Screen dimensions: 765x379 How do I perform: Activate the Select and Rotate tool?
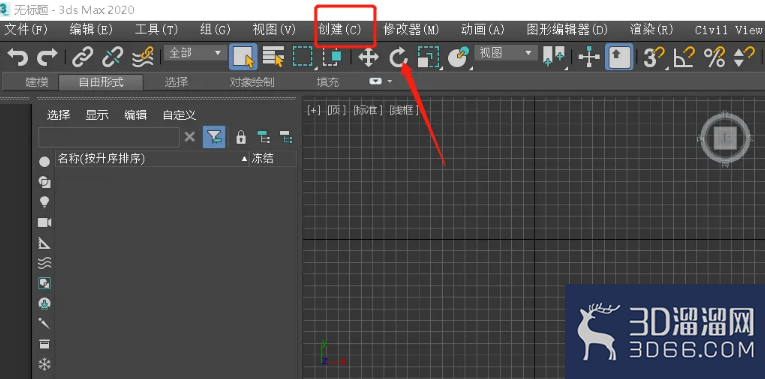pos(398,57)
